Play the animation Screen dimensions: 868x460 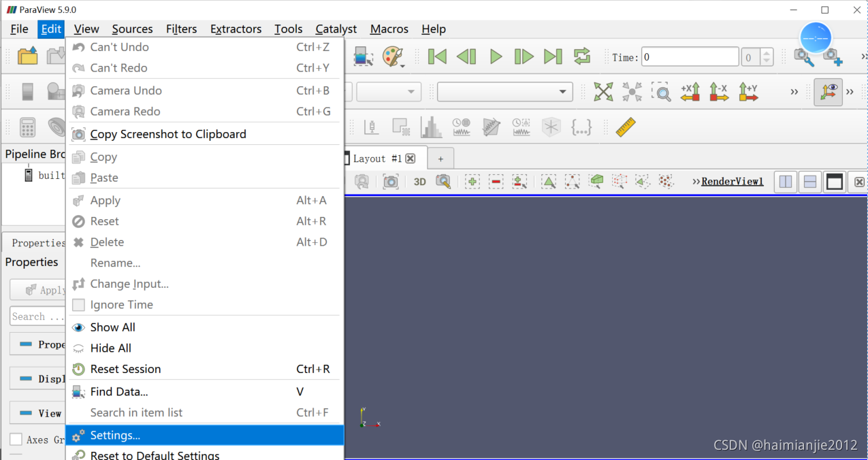point(496,56)
